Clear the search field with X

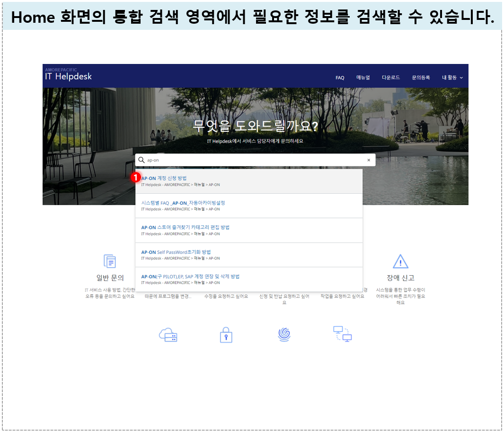[369, 160]
